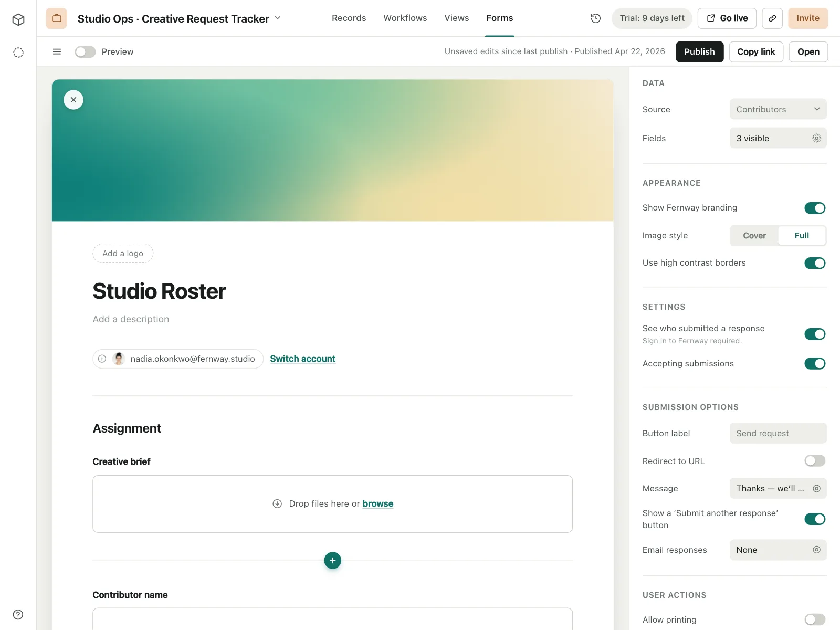Select Full image style
The height and width of the screenshot is (630, 840).
802,236
